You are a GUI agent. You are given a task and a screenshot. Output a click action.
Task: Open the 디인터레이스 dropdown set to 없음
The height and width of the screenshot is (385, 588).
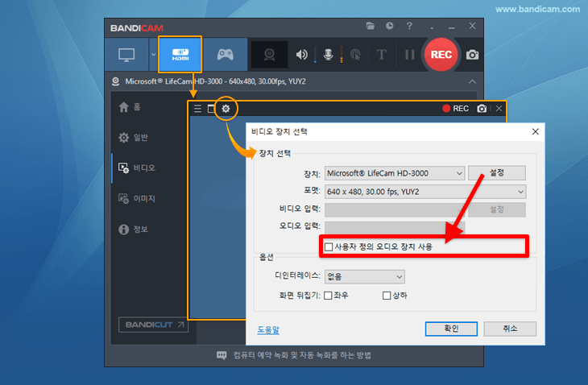365,276
